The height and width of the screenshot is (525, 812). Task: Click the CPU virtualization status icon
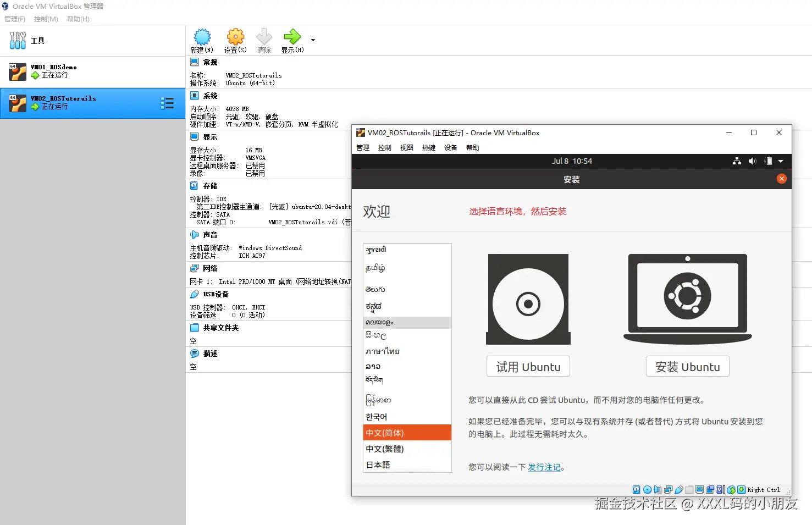721,489
